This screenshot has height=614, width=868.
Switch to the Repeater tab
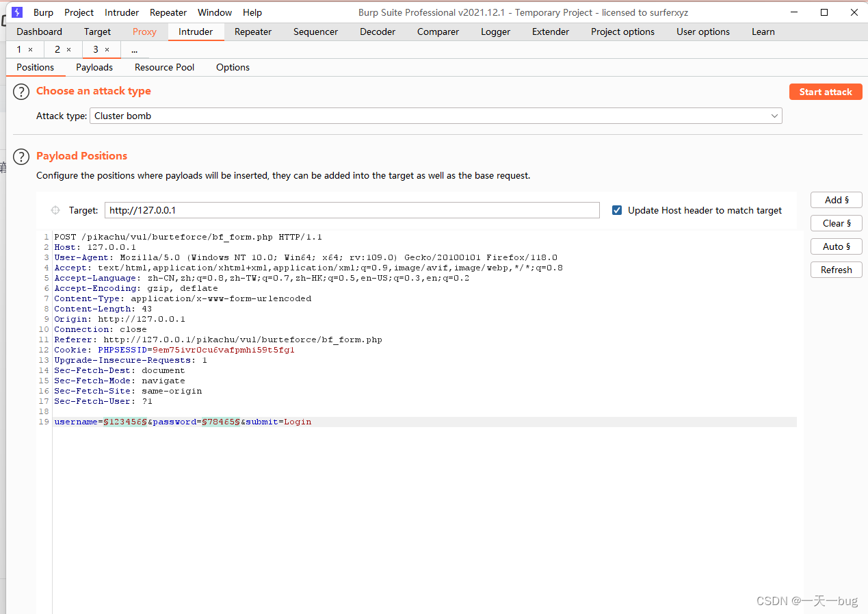(x=253, y=31)
